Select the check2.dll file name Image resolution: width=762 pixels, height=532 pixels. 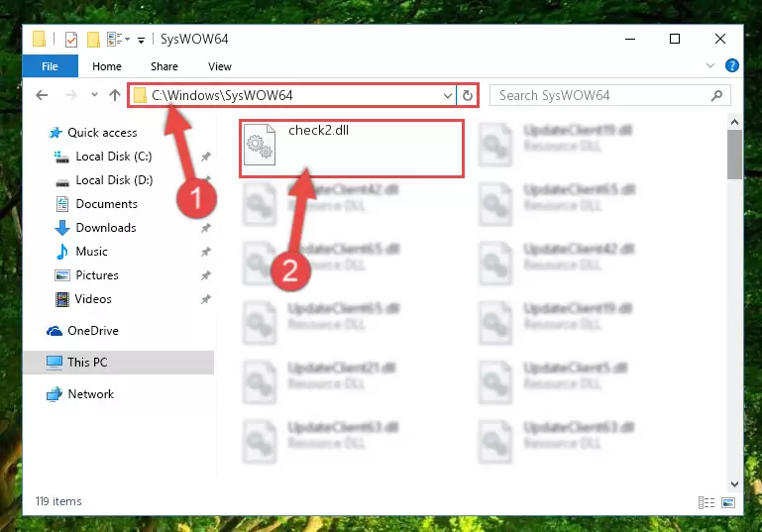pyautogui.click(x=318, y=130)
